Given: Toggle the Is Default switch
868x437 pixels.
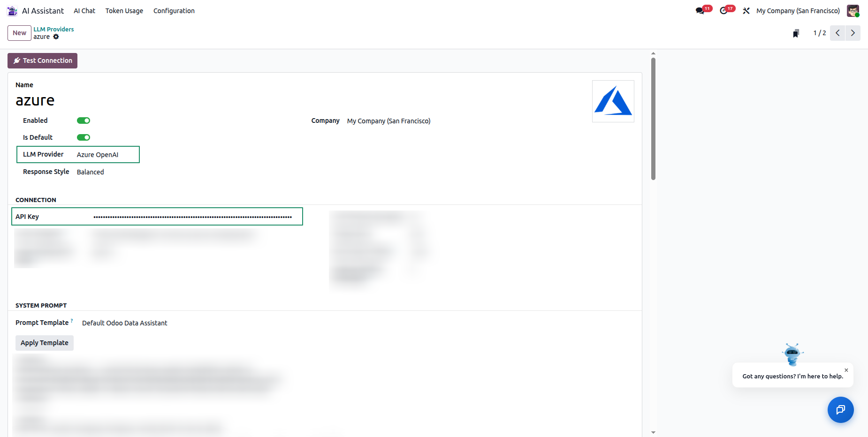Looking at the screenshot, I should (84, 137).
